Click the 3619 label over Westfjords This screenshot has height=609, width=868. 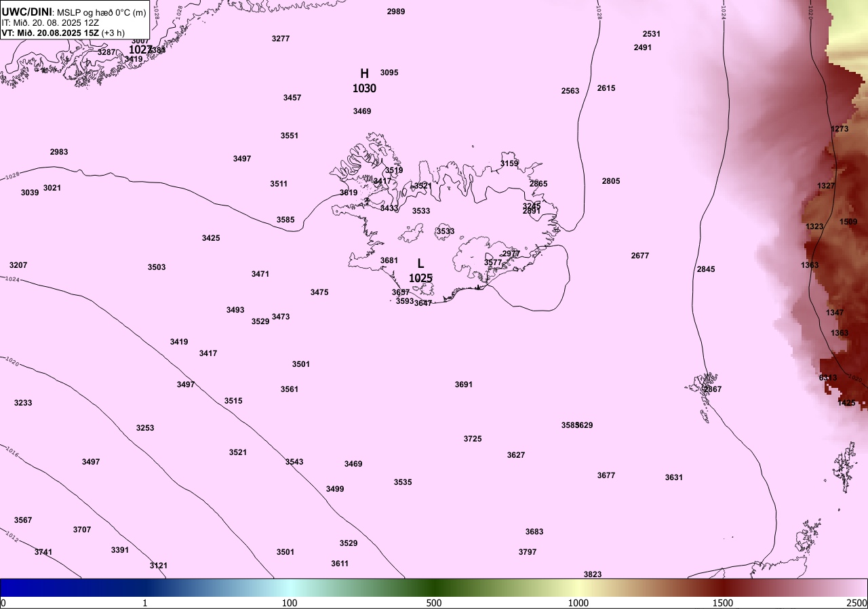[349, 193]
